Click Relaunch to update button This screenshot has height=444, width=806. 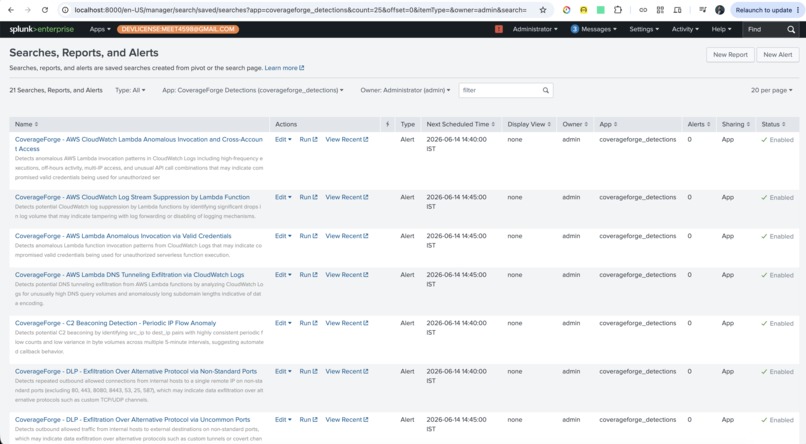763,10
